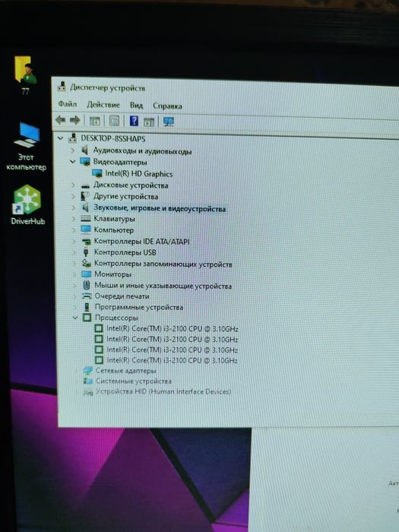The width and height of the screenshot is (399, 532).
Task: Click the Системные устройства folder icon
Action: click(x=88, y=382)
